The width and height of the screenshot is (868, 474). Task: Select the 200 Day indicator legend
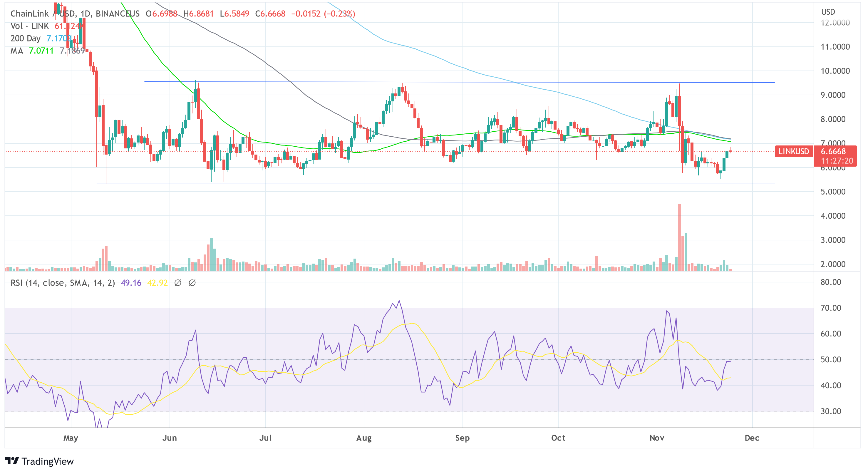(25, 38)
